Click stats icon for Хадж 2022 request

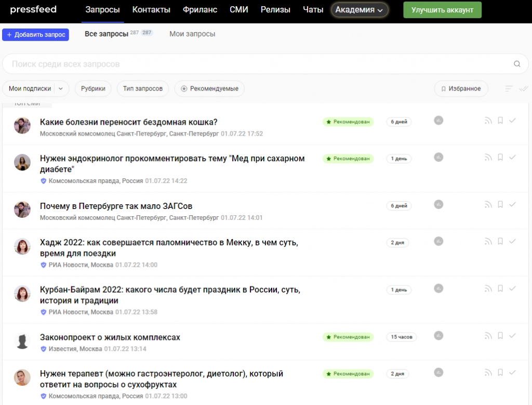[x=438, y=241]
